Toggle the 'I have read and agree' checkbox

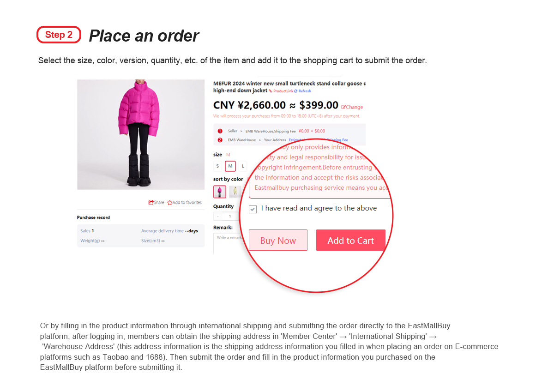253,209
